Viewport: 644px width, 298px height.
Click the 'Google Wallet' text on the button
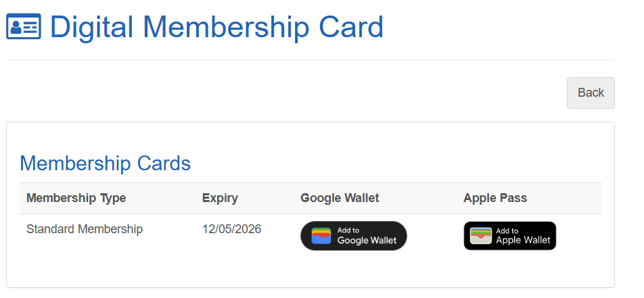(367, 241)
